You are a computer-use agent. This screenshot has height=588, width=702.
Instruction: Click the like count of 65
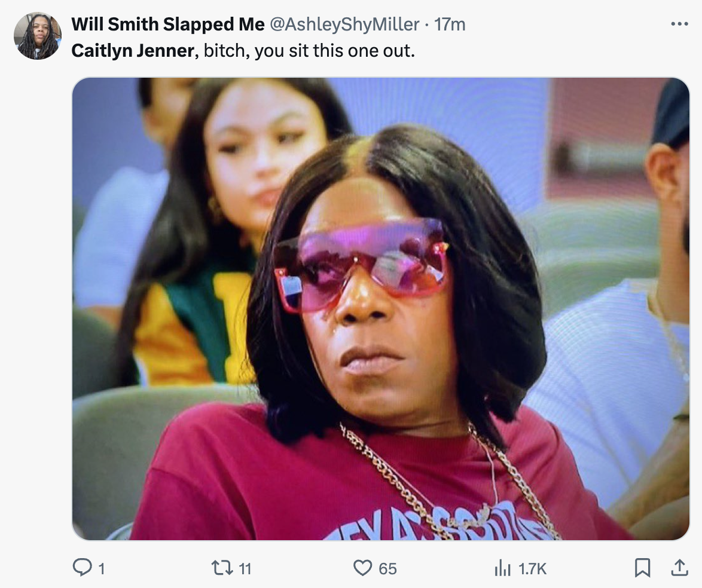pos(387,569)
